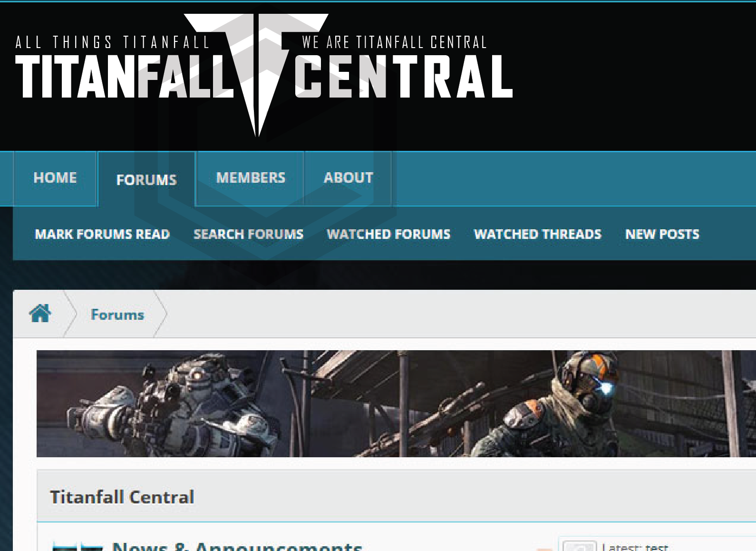Click the home icon in the breadcrumb

(x=40, y=314)
